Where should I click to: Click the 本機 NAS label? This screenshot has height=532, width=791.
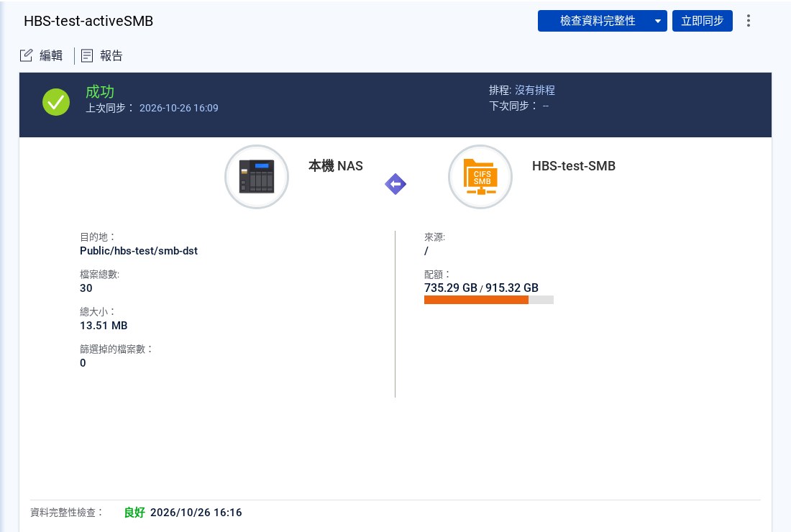pos(336,166)
